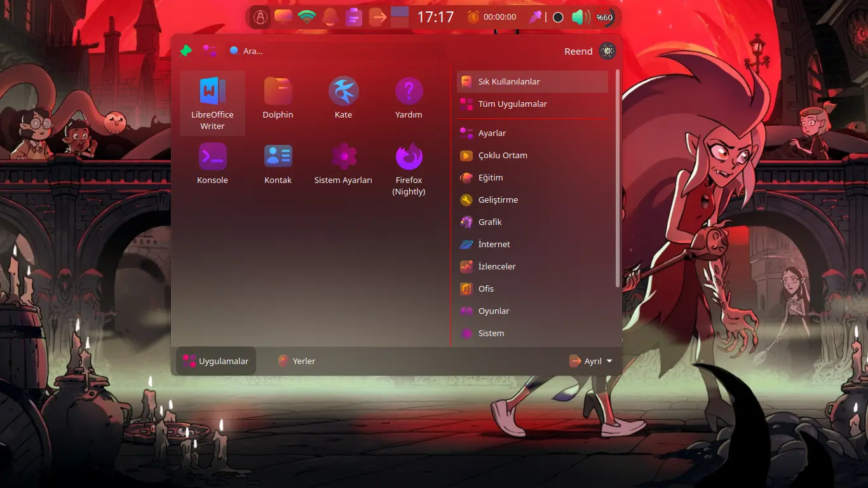Viewport: 868px width, 488px height.
Task: Click the display monitor icon in the panel
Action: [283, 17]
